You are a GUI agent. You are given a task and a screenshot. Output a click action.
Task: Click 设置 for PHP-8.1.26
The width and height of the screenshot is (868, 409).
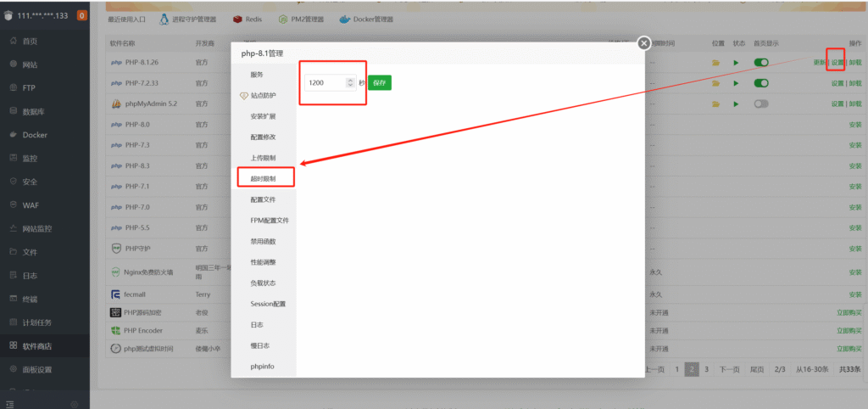(837, 63)
